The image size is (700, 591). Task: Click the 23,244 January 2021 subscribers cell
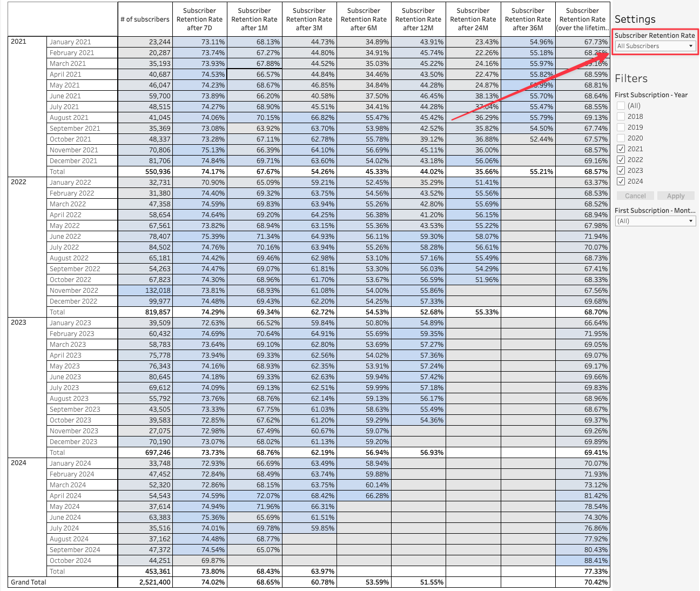[145, 42]
